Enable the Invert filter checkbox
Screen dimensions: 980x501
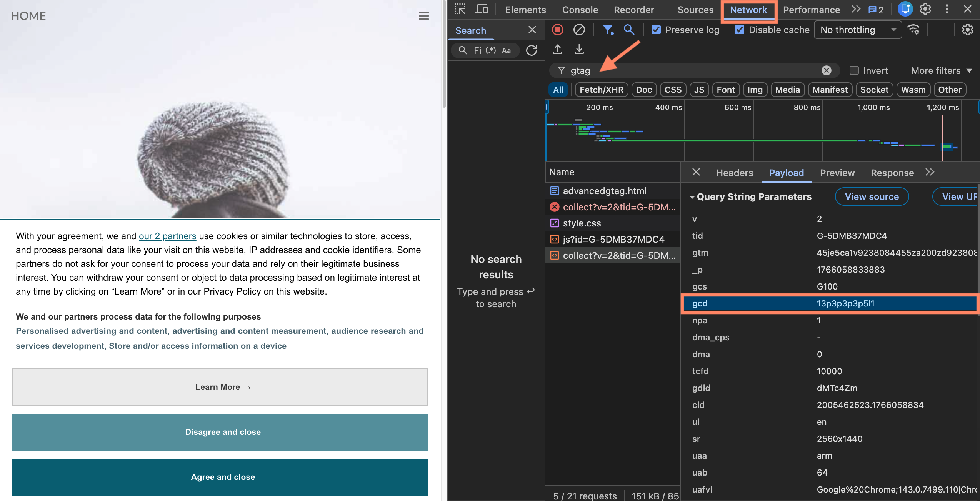854,70
